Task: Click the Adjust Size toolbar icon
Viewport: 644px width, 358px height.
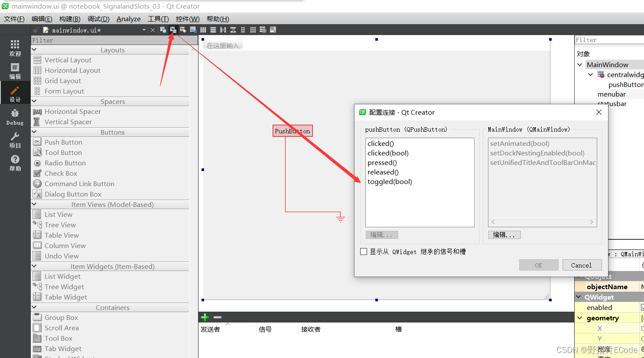Action: click(273, 30)
